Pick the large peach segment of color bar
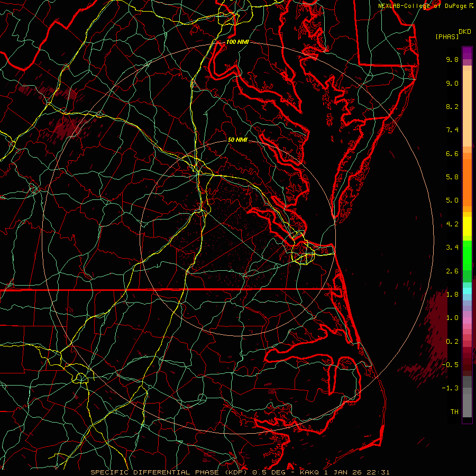The width and height of the screenshot is (476, 476). click(x=467, y=108)
